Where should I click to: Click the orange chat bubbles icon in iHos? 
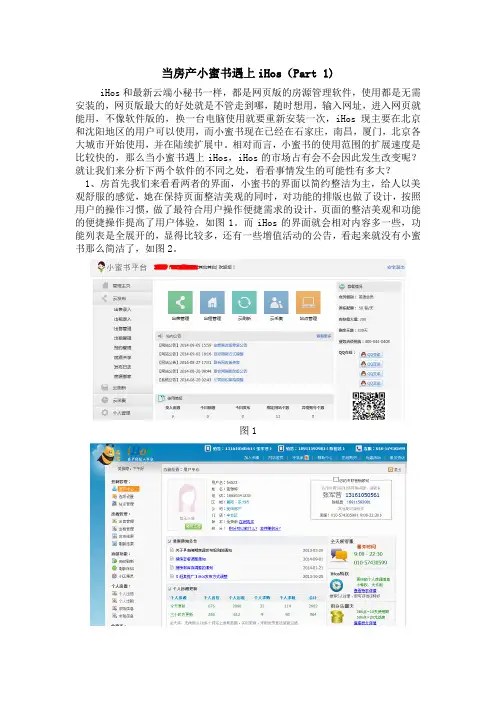click(339, 555)
